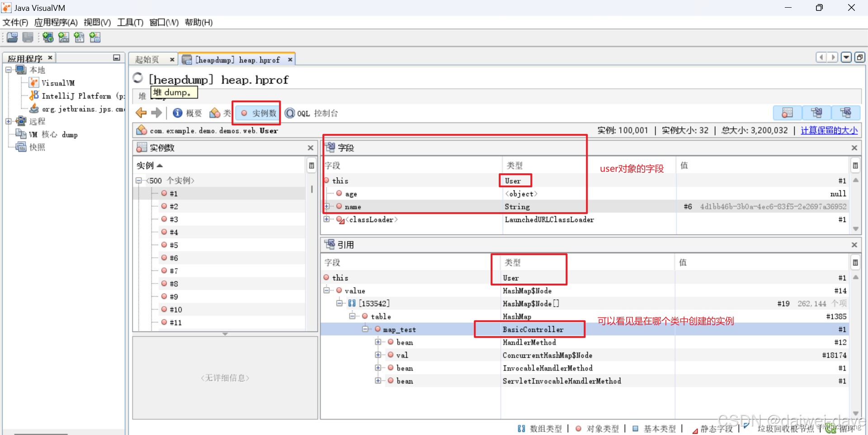Go back with the orange left arrow

pos(141,113)
